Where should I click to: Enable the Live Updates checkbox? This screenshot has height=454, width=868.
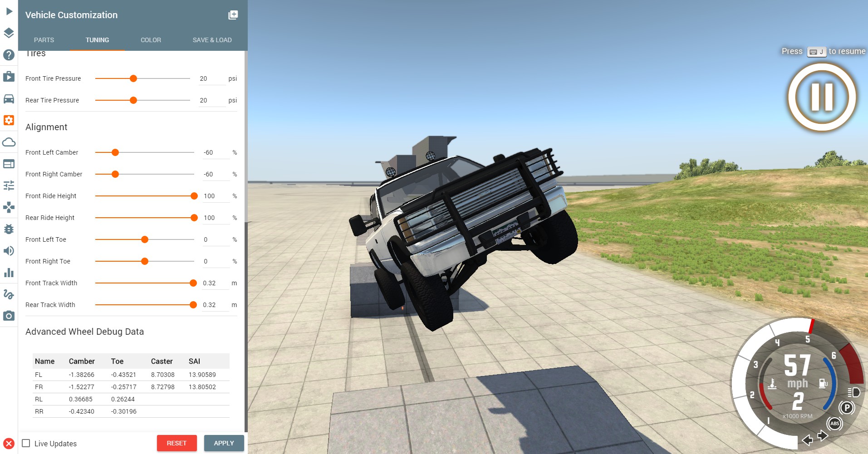(x=26, y=443)
